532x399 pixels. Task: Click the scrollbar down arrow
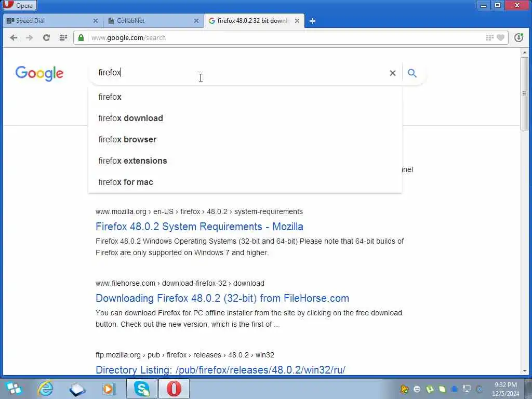coord(525,371)
